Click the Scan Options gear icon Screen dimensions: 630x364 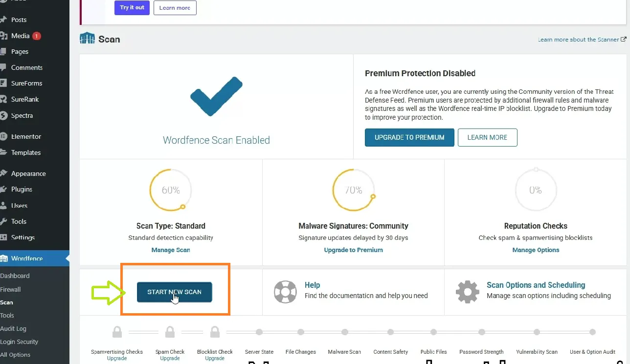point(468,292)
